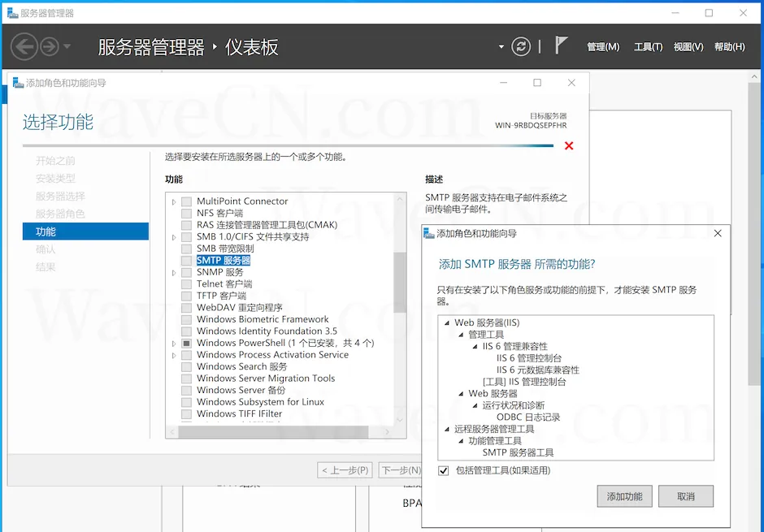Select Windows Biometric Framework item
This screenshot has height=532, width=764.
point(263,319)
